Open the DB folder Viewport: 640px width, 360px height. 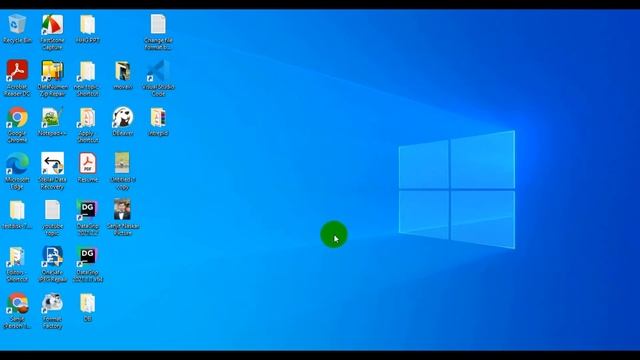(x=87, y=307)
